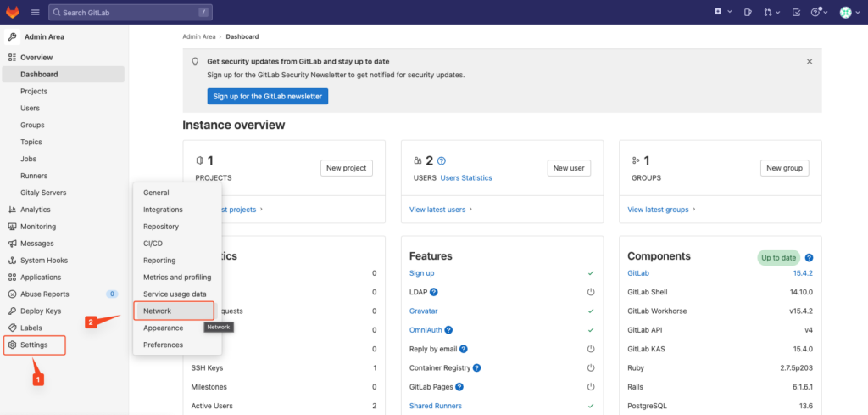Viewport: 868px width, 415px height.
Task: Click the New project button
Action: (x=347, y=168)
